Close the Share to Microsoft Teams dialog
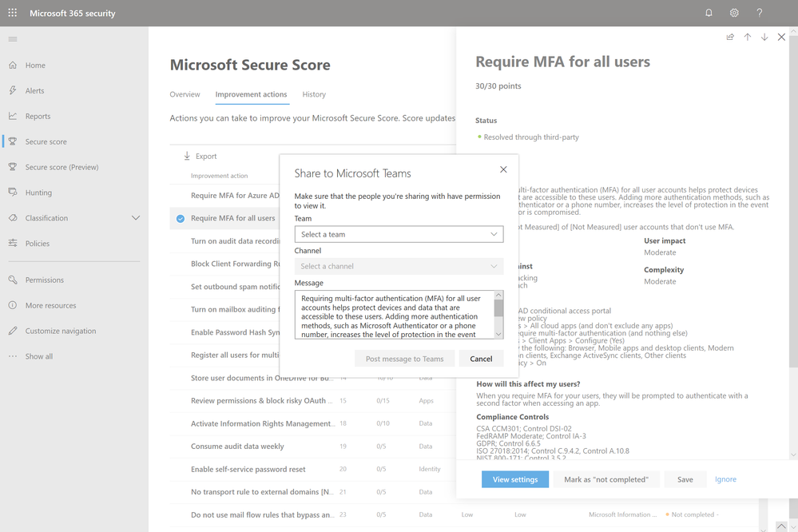Image resolution: width=798 pixels, height=532 pixels. pyautogui.click(x=503, y=169)
